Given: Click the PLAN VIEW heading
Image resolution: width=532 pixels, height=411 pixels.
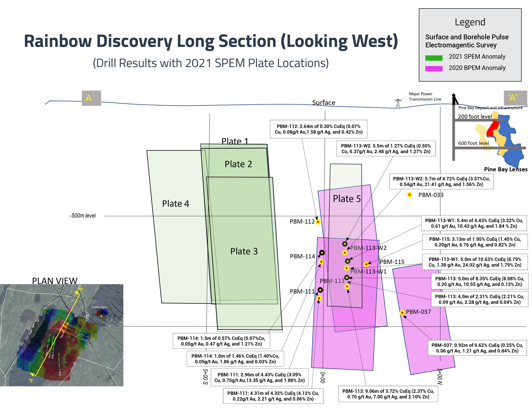Looking at the screenshot, I should click(55, 281).
